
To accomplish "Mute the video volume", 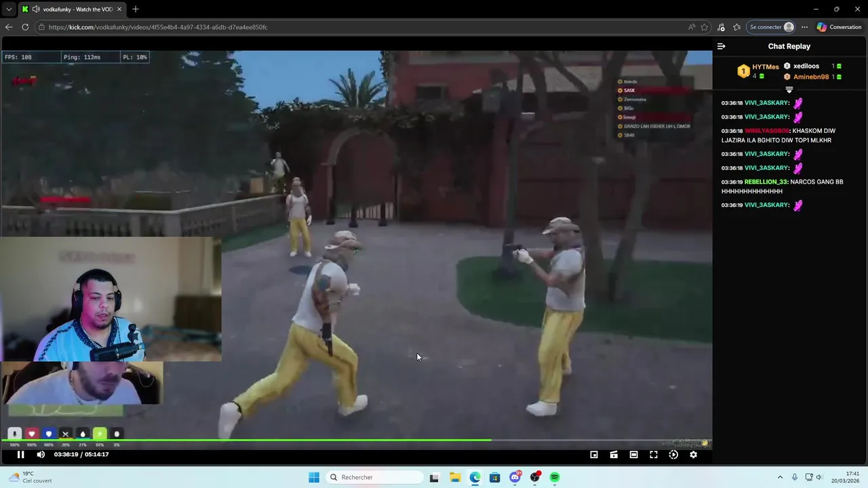I will [x=41, y=455].
